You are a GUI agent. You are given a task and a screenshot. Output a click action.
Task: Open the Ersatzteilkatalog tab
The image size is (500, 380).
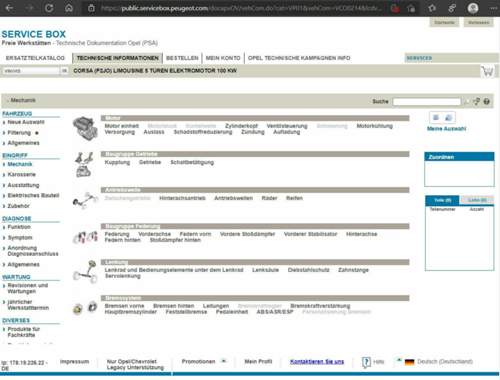(35, 58)
